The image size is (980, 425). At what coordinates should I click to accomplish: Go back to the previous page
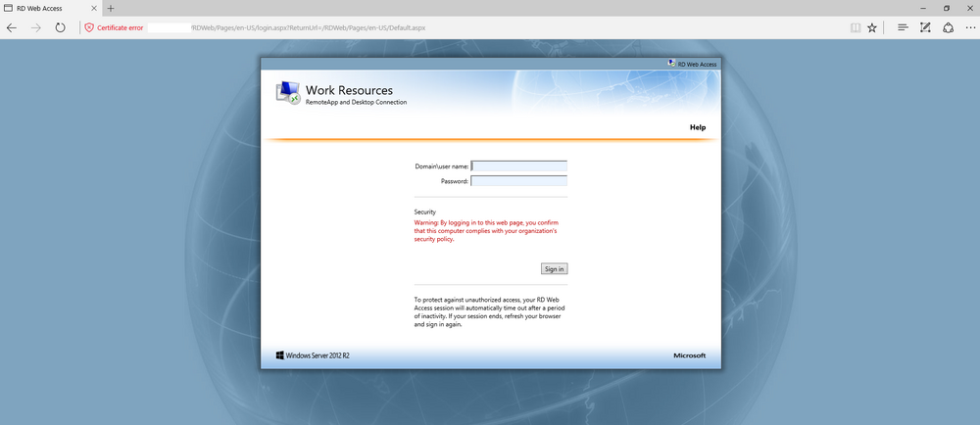point(12,27)
